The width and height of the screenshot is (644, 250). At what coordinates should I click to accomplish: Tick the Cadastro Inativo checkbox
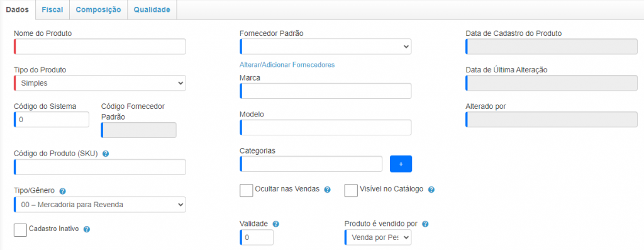[x=21, y=230]
